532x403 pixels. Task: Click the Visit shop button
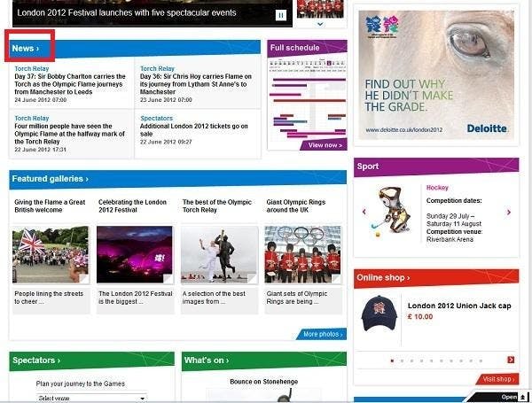[498, 379]
